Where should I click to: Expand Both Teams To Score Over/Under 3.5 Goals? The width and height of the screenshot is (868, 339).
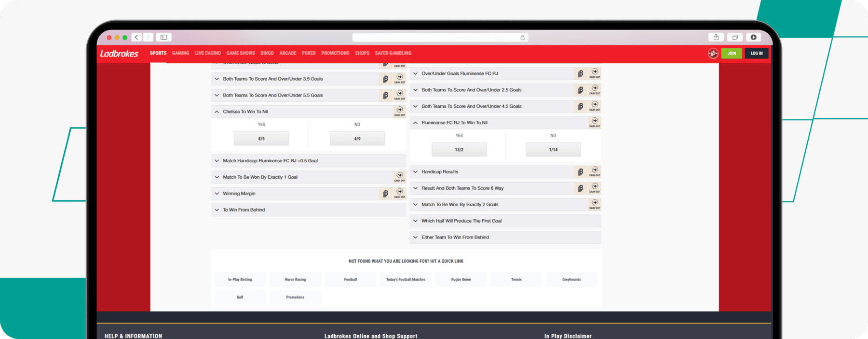tap(309, 79)
